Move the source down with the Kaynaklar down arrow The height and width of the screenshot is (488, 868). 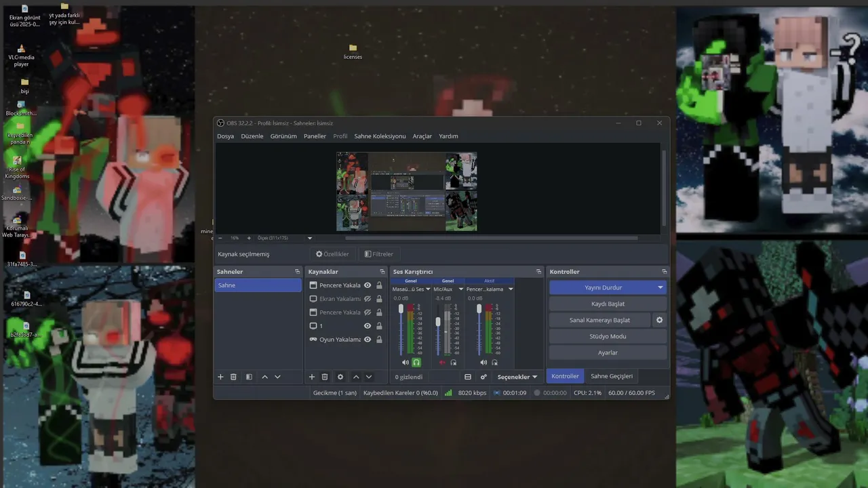[x=369, y=377]
